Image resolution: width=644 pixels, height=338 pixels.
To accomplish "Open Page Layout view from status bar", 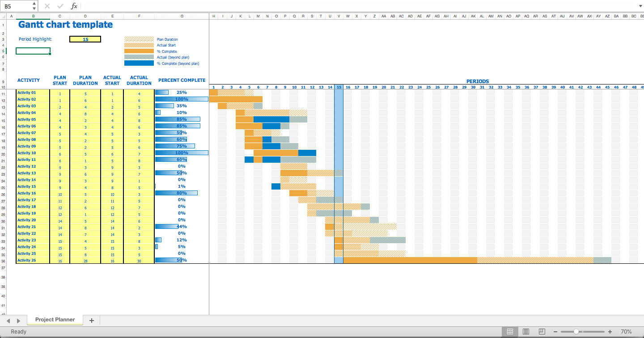I will [526, 331].
